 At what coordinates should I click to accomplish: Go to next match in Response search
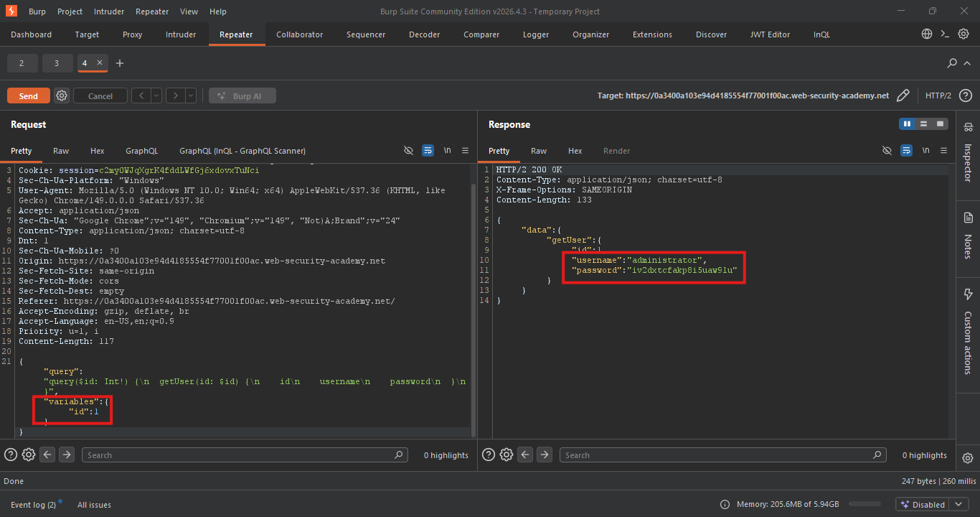545,455
